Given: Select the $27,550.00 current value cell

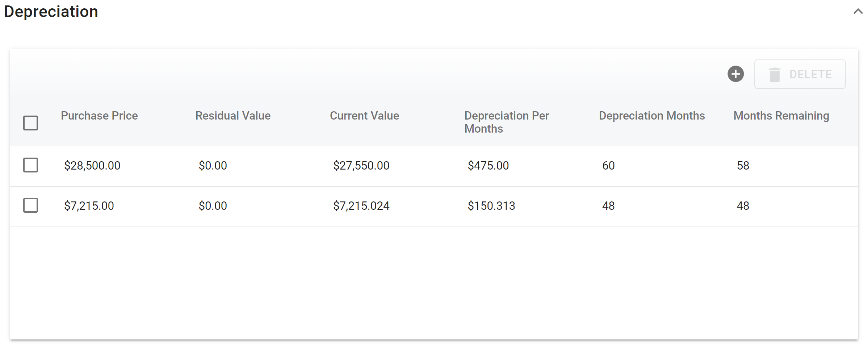Looking at the screenshot, I should (361, 166).
